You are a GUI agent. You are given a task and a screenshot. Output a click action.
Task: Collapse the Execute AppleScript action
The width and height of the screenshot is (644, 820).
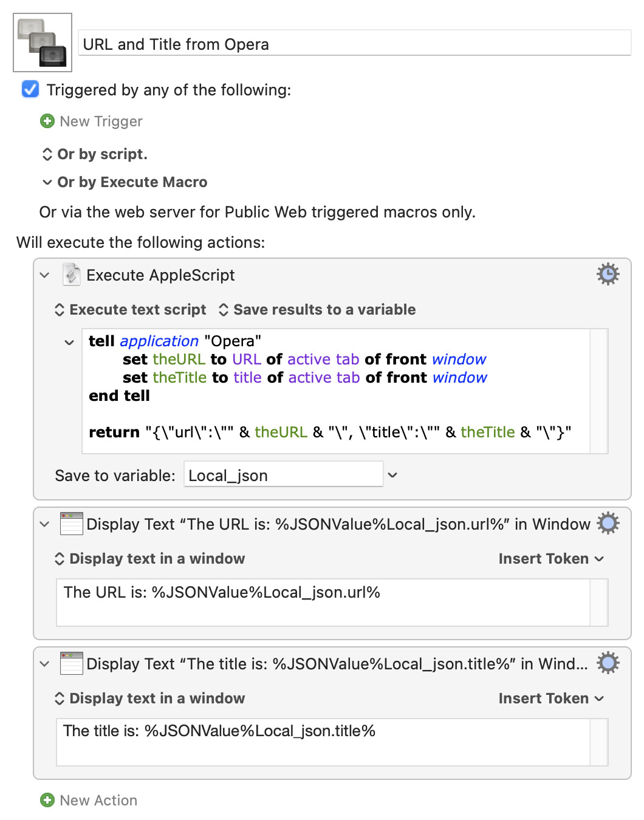tap(44, 275)
